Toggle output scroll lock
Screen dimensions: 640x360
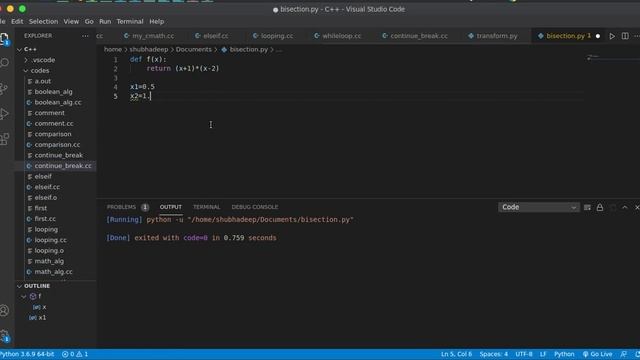(600, 207)
